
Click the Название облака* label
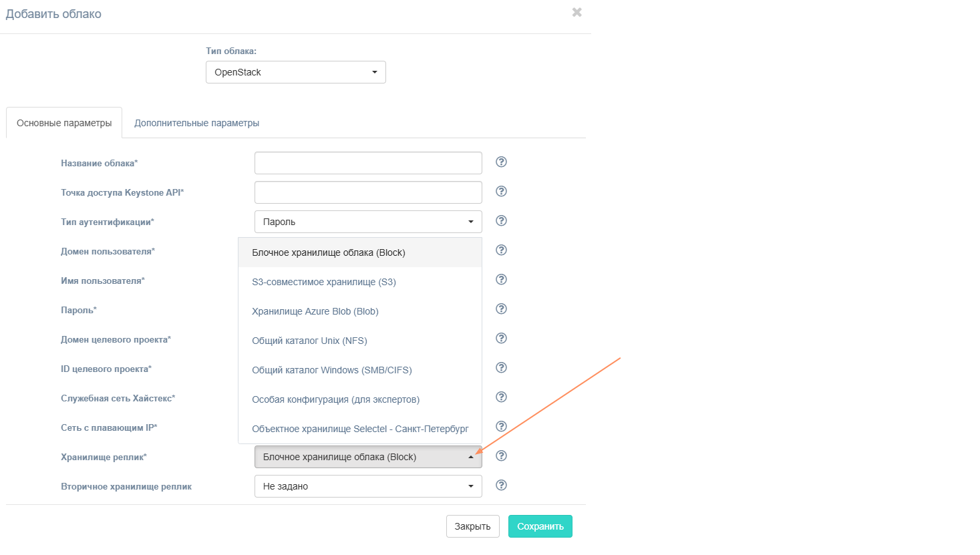coord(100,163)
